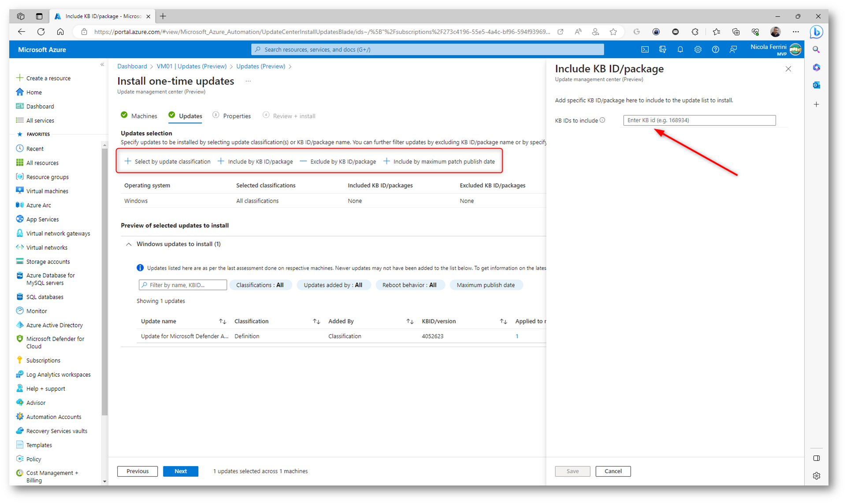
Task: Open the Reboot behavior : All filter
Action: pyautogui.click(x=409, y=285)
